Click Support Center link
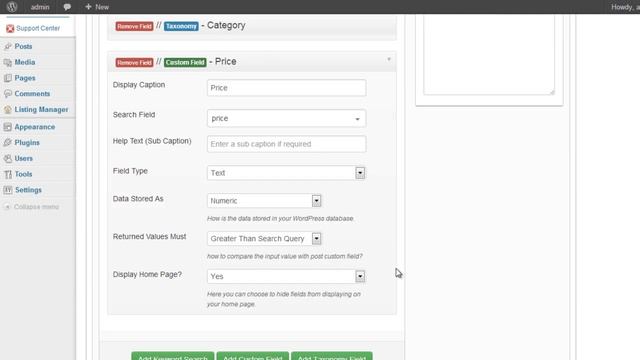 tap(38, 28)
